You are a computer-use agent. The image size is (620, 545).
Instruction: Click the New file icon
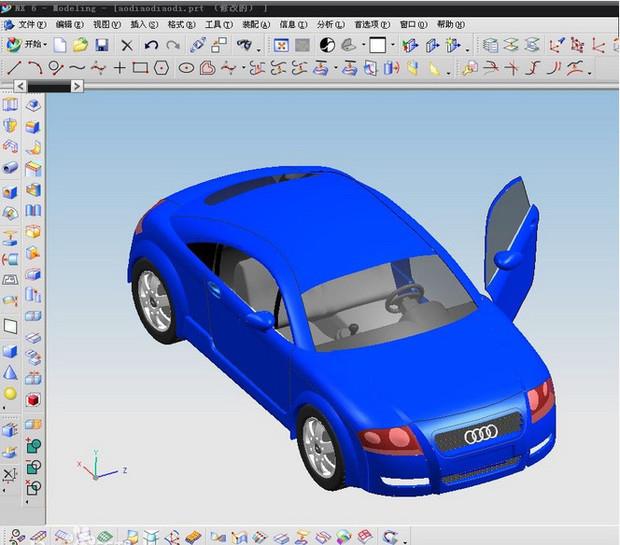(x=60, y=45)
